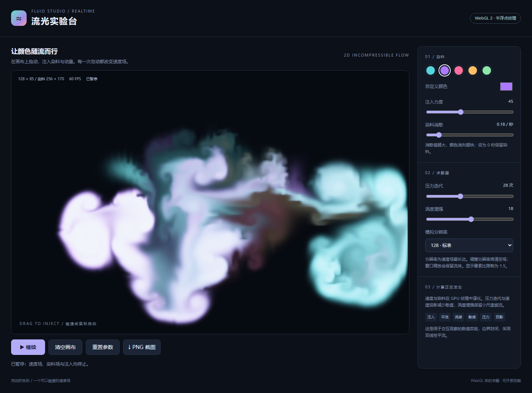Select the purple dye color swatch
The width and height of the screenshot is (532, 393).
444,70
